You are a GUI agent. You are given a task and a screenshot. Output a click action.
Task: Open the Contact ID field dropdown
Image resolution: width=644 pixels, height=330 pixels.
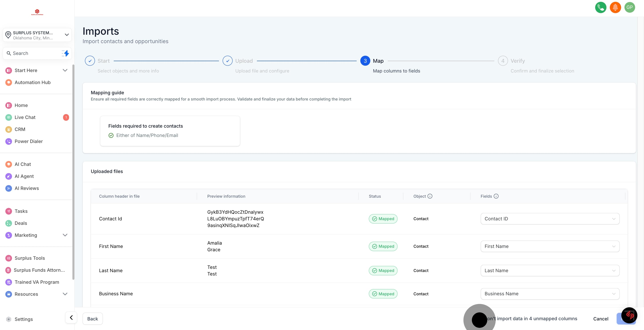(x=550, y=219)
